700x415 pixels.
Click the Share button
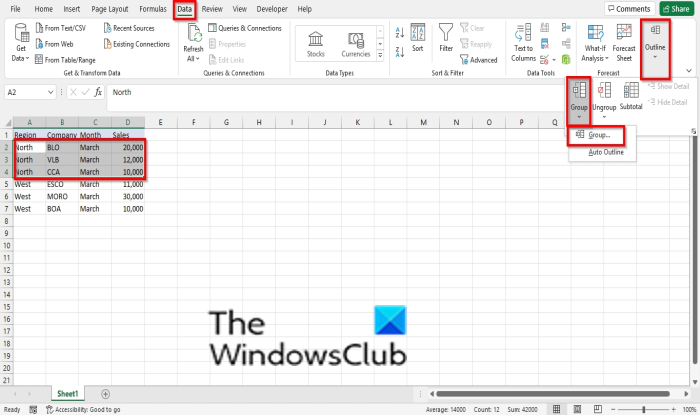(677, 9)
